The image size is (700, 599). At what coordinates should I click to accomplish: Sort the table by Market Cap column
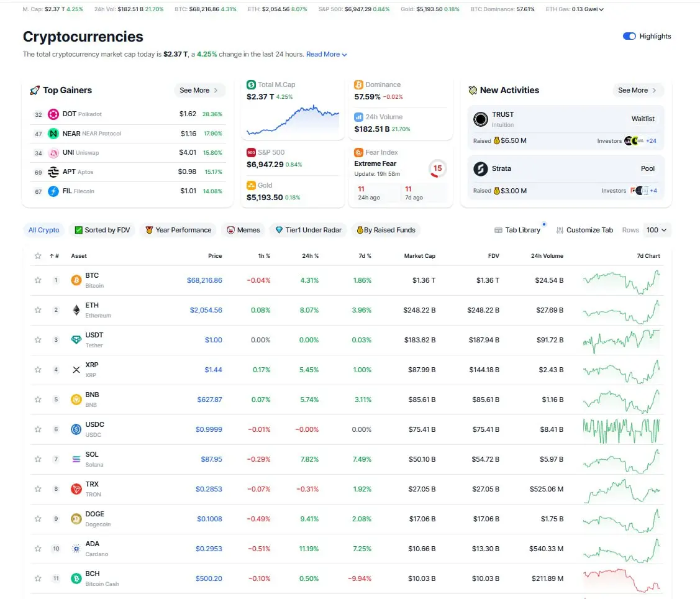point(420,256)
